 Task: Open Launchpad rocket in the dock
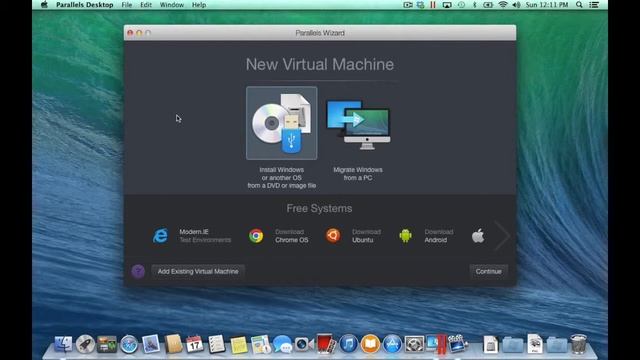[85, 344]
